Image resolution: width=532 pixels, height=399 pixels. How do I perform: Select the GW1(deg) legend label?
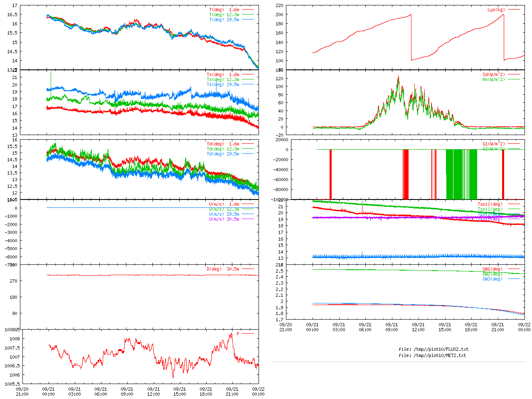493,269
